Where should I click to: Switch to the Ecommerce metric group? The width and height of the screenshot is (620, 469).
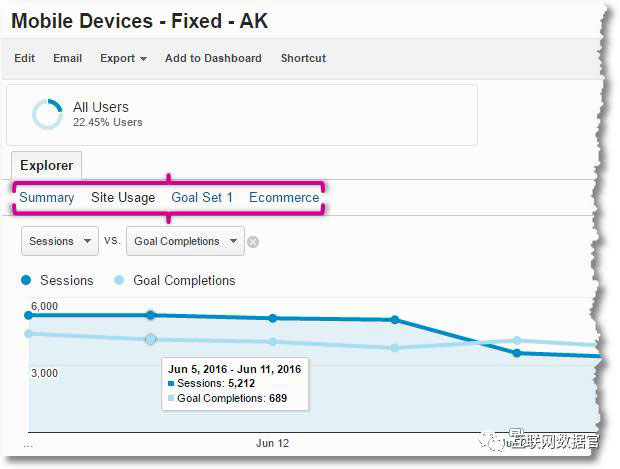(x=284, y=197)
